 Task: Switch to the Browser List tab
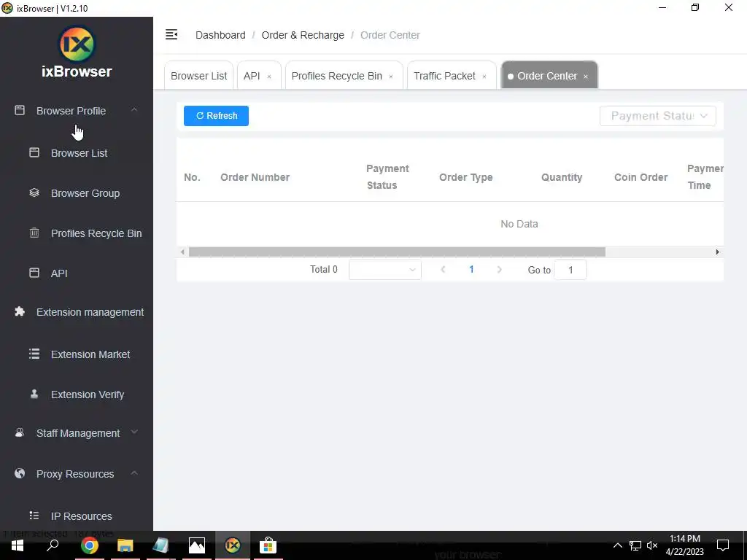198,76
